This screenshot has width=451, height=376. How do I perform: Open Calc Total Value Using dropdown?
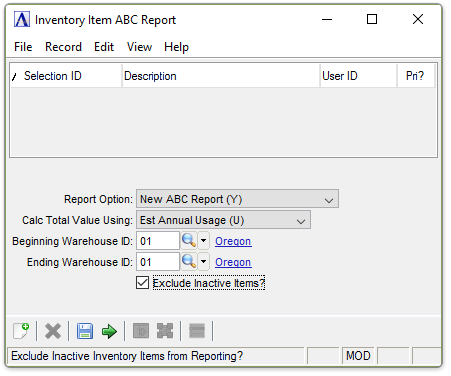[223, 220]
